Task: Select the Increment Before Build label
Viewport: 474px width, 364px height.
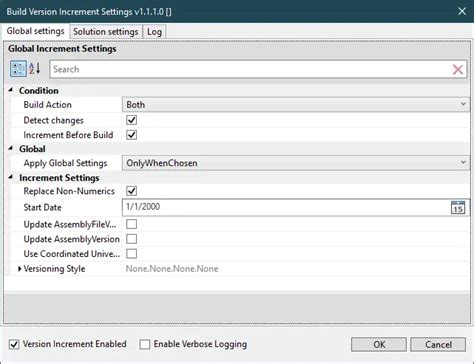Action: coord(68,135)
